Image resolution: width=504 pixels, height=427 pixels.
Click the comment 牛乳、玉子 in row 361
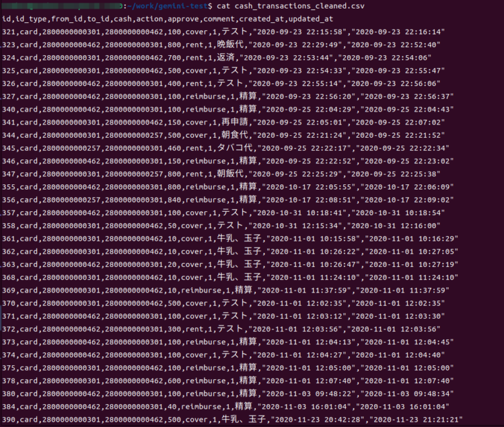239,238
